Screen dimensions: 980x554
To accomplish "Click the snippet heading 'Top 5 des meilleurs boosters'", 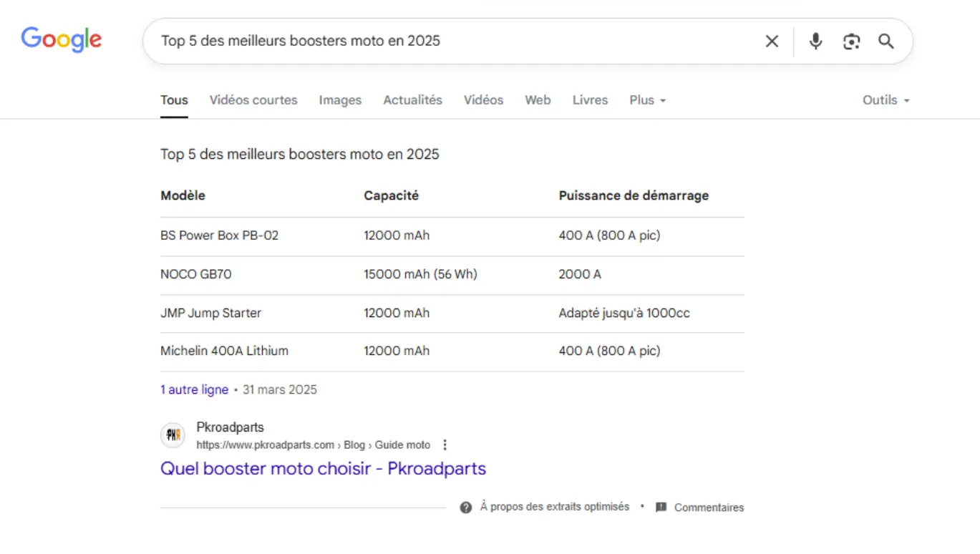I will 300,154.
